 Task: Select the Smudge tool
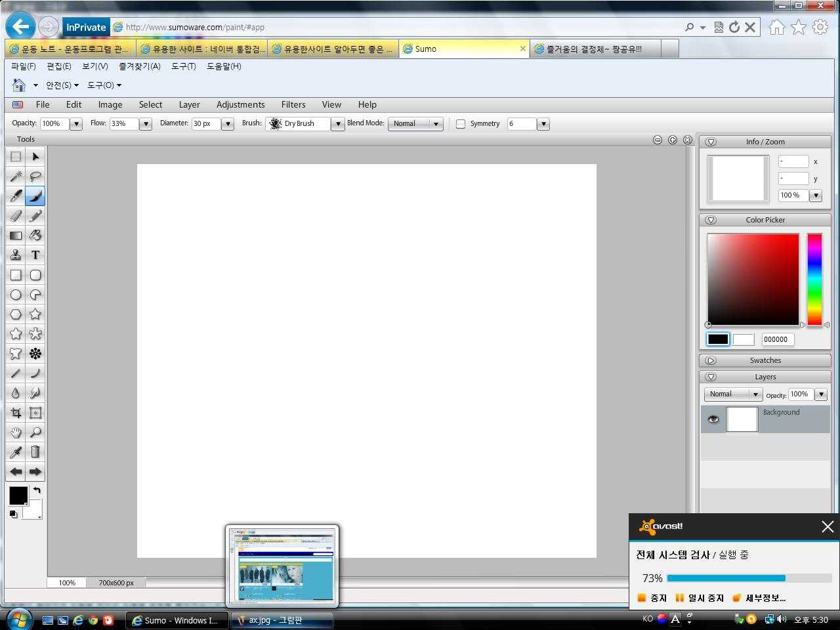(35, 393)
